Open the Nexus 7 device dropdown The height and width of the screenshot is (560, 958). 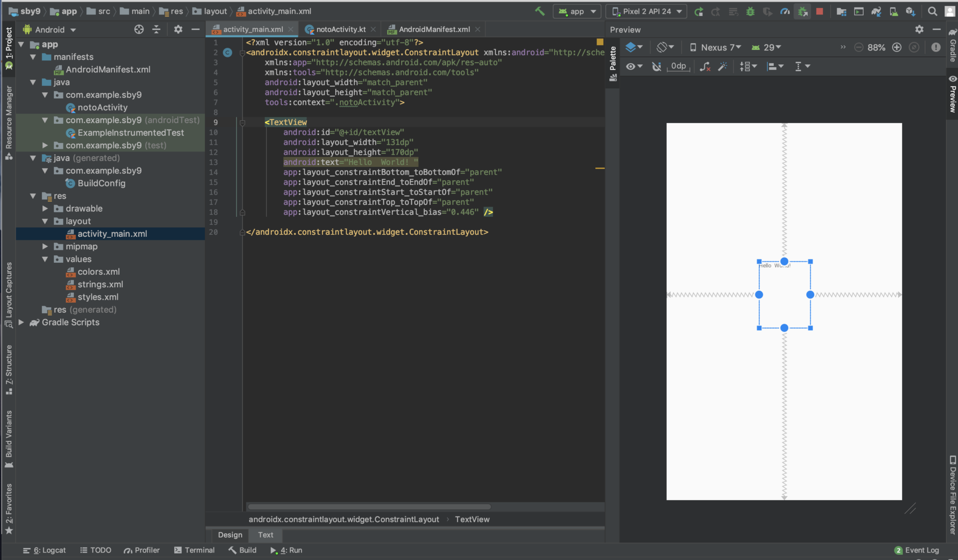[717, 47]
